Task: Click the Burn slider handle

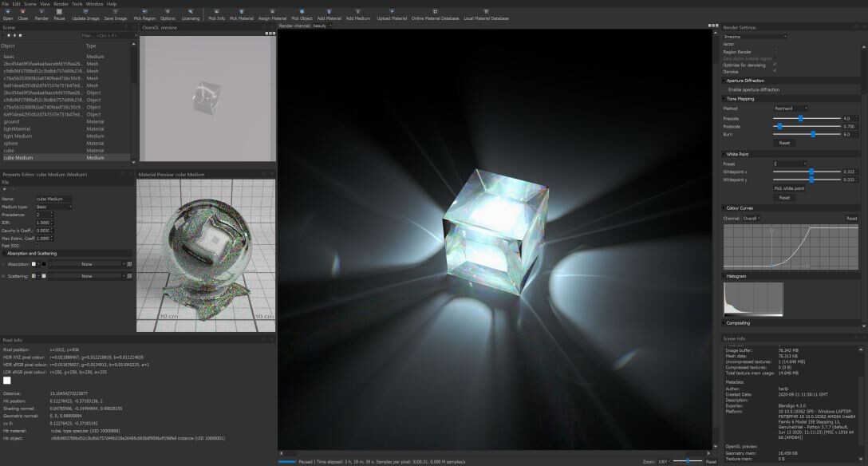Action: 813,134
